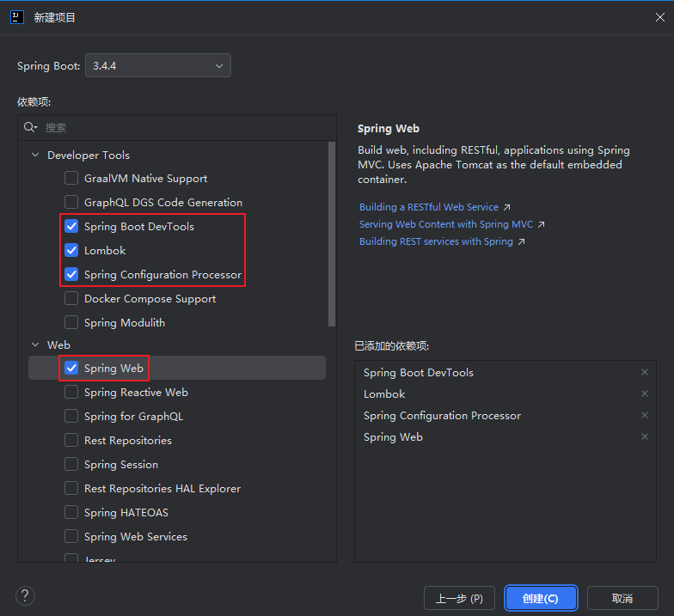This screenshot has width=674, height=616.
Task: Enable Spring for GraphQL checkbox
Action: pyautogui.click(x=71, y=416)
